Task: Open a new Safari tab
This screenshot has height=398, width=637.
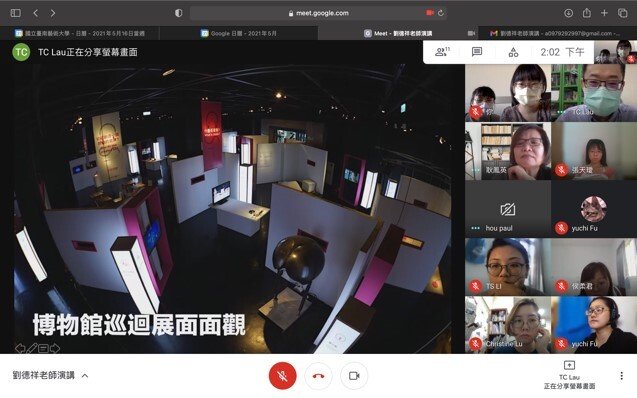Action: click(604, 13)
